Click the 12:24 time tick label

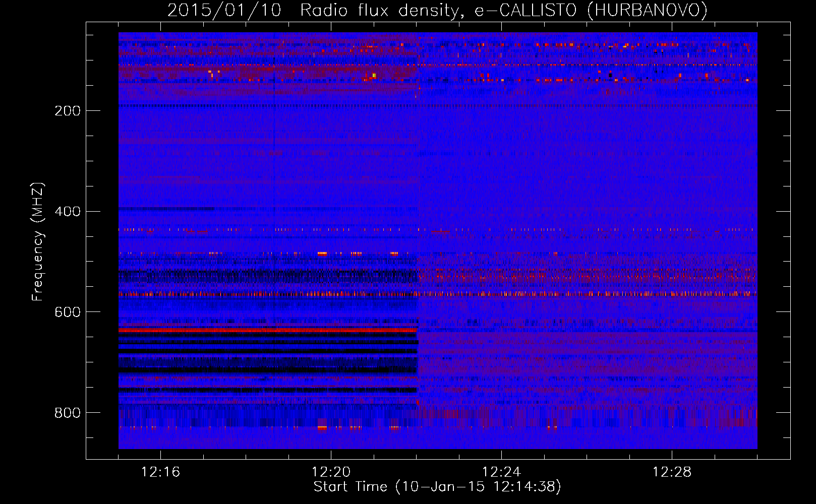501,472
